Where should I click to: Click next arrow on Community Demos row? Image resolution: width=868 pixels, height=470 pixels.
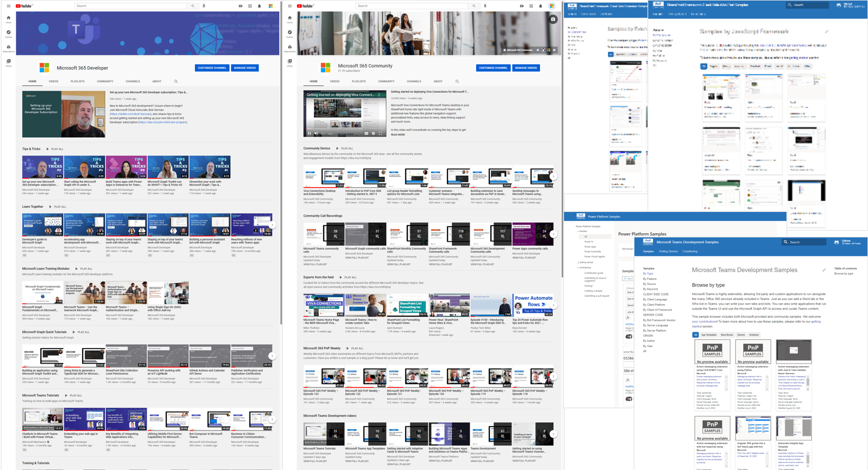(x=553, y=176)
